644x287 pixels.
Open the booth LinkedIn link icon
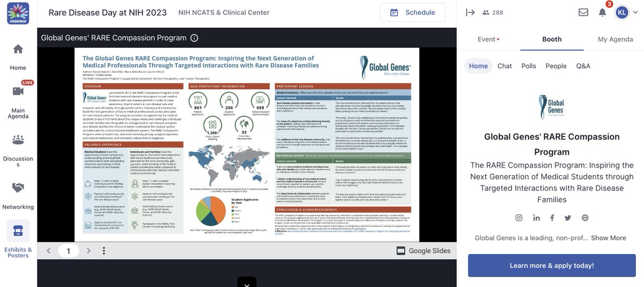(536, 218)
